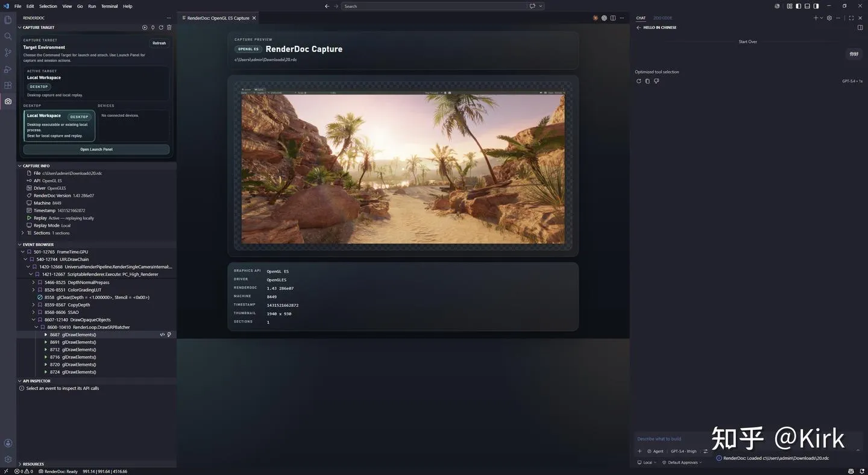
Task: Click Open Launch Panel button
Action: pos(96,149)
